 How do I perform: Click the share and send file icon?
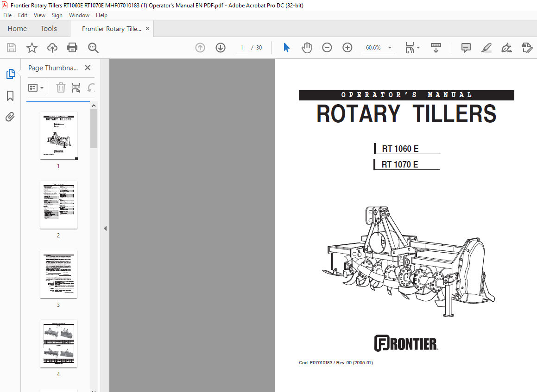pos(527,48)
